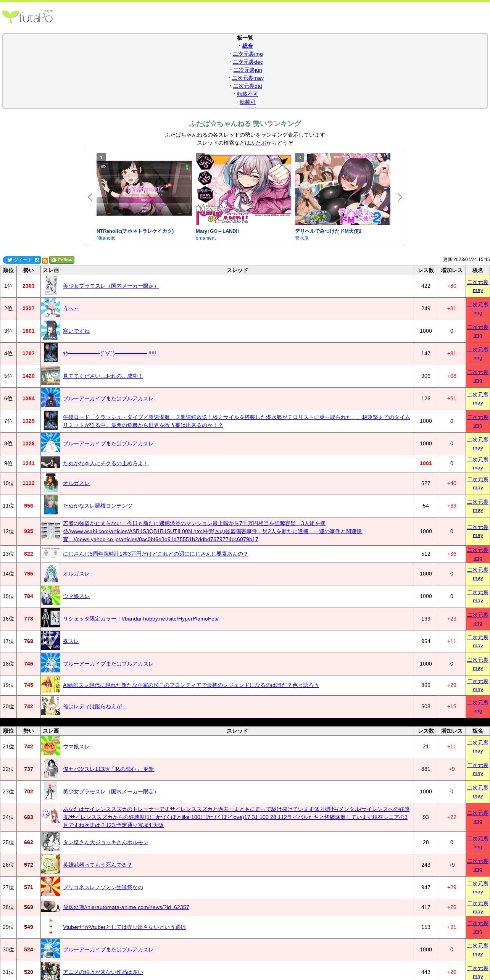This screenshot has height=980, width=490.
Task: Open the 4位 thread with ｷﾀ kaomoji title
Action: point(110,353)
